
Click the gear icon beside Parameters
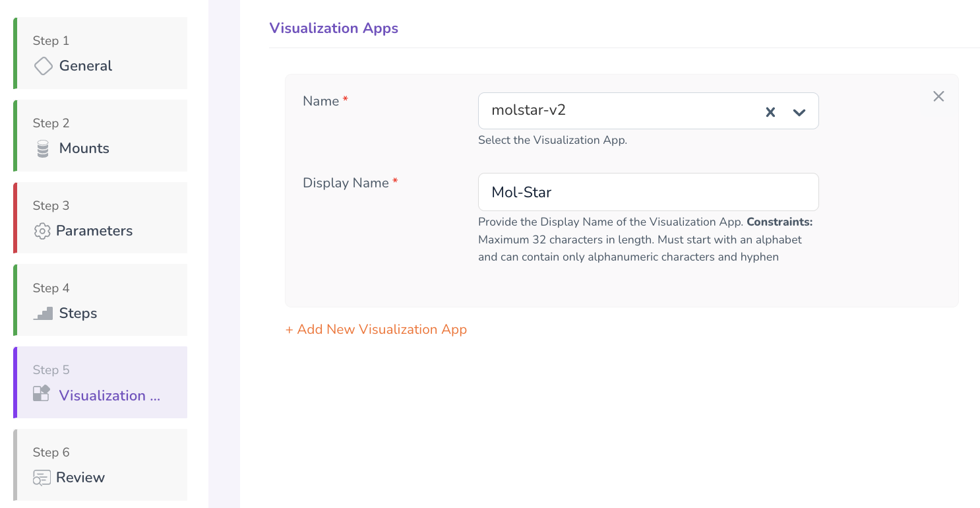(42, 231)
